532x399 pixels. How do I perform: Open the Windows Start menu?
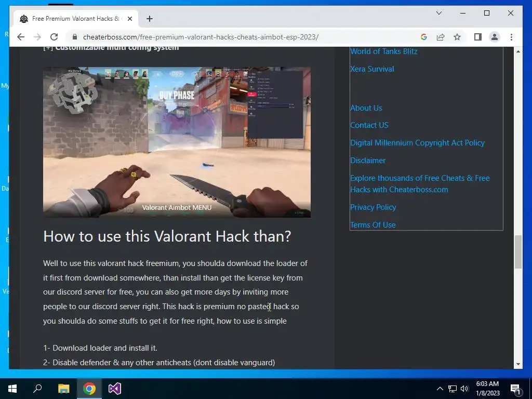point(12,389)
